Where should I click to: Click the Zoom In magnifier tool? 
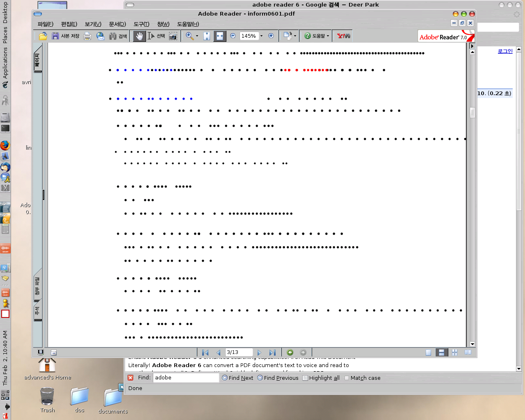point(189,36)
